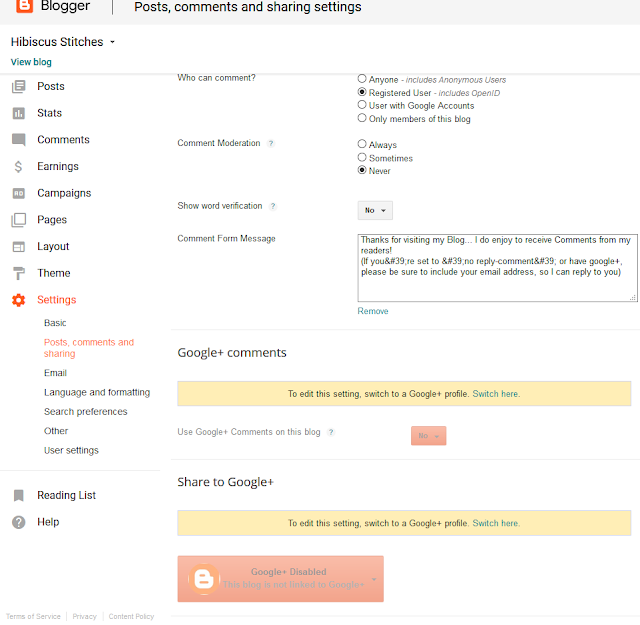Open Posts in the sidebar
Screen dimensions: 640x625
coord(51,87)
